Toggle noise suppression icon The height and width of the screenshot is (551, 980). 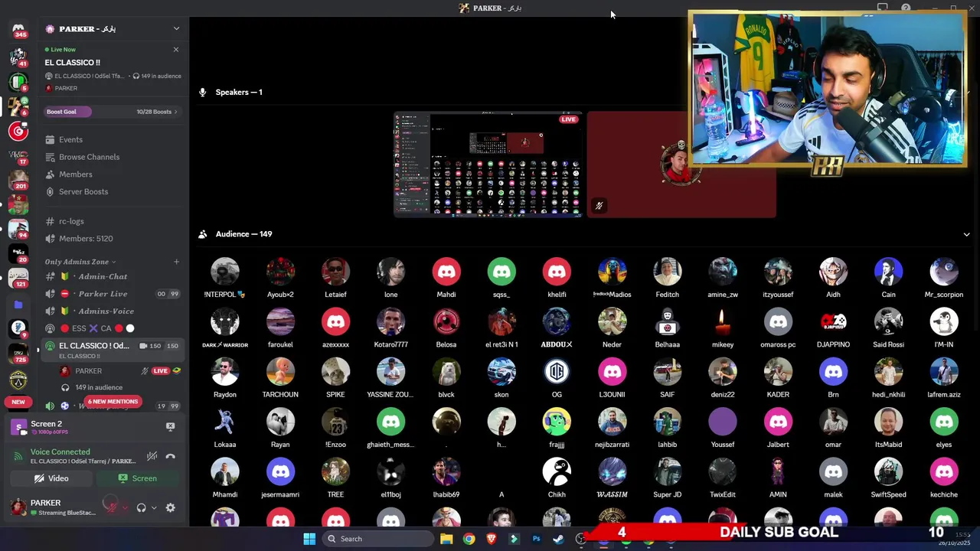pos(152,456)
